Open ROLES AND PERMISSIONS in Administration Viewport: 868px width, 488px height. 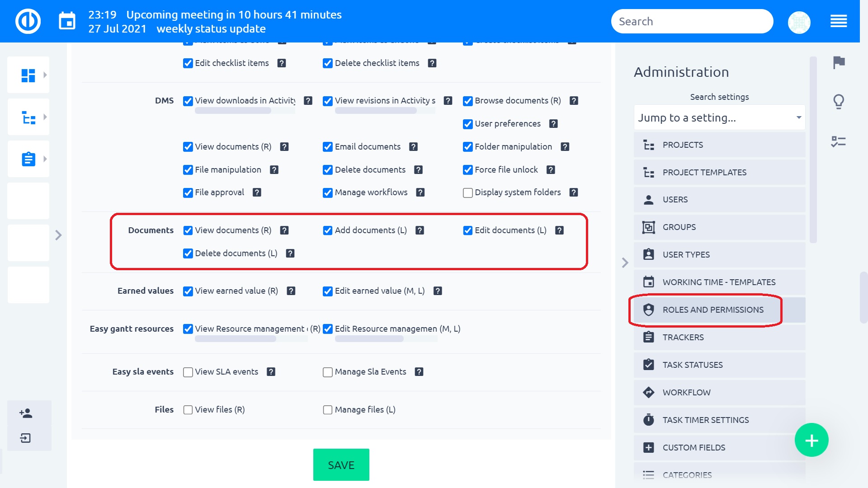712,310
